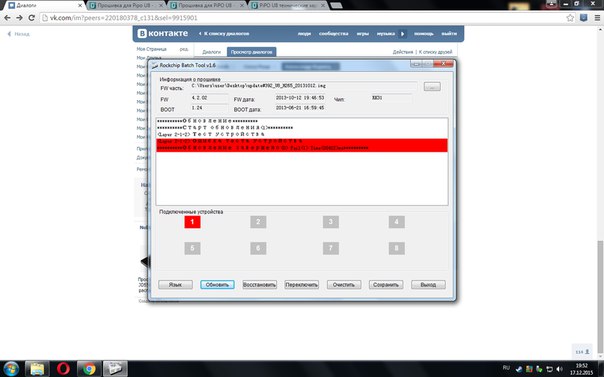Click the Язык language button
Screen dimensions: 604x377
tap(175, 285)
